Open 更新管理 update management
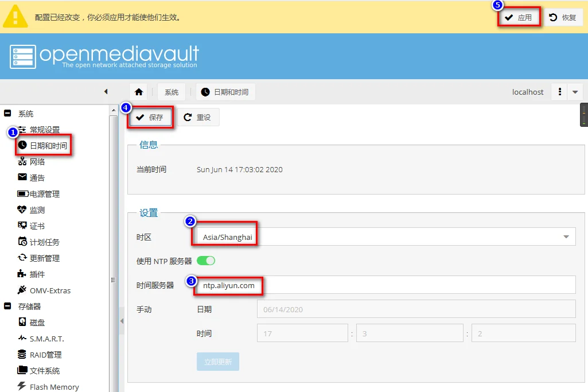This screenshot has height=392, width=588. point(39,258)
